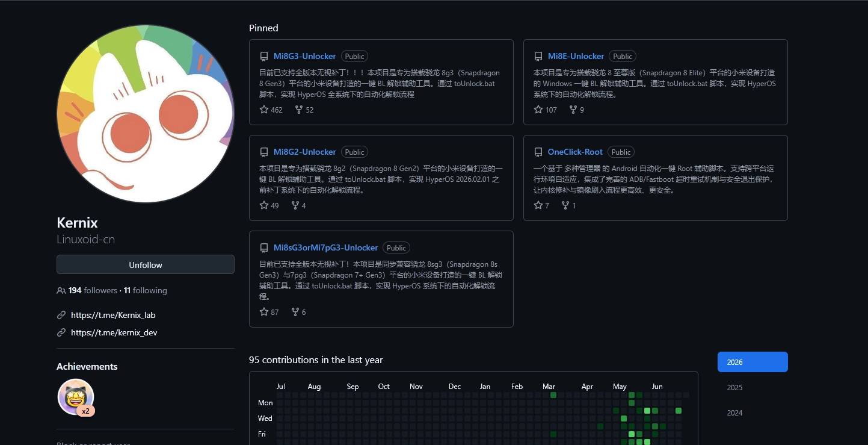Select the 2026 contribution year
The image size is (868, 445).
pyautogui.click(x=753, y=362)
